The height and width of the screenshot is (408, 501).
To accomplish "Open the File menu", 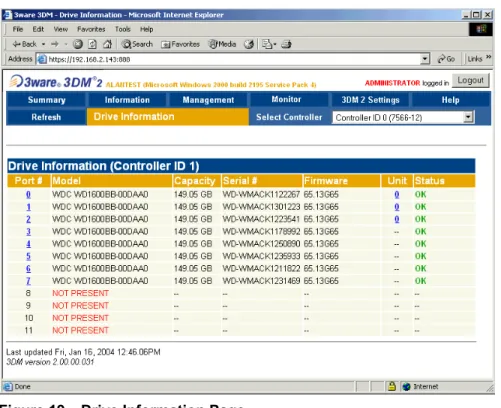I will [18, 29].
